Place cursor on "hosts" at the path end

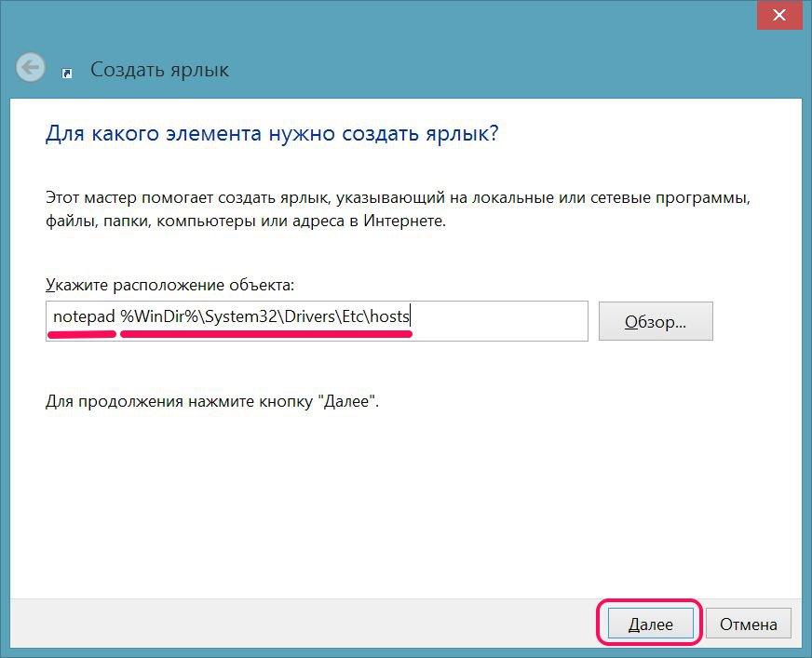[390, 317]
